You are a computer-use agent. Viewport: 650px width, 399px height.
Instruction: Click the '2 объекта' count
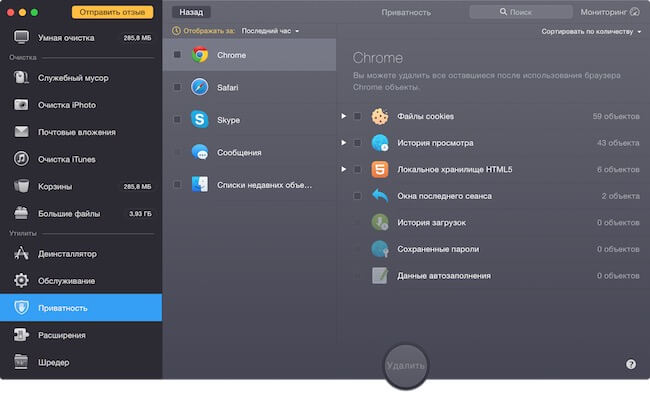coord(620,196)
